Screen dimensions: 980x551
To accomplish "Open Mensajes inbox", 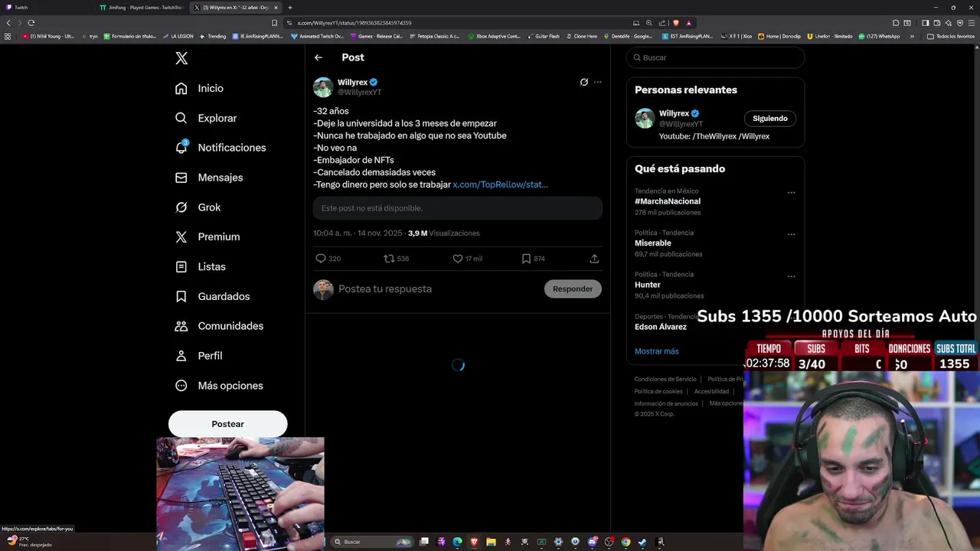I will click(x=209, y=178).
